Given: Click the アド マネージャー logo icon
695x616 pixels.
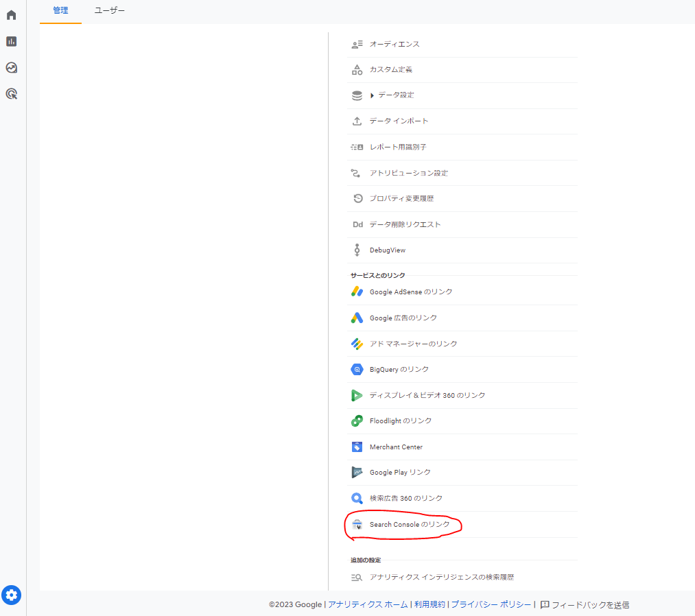Looking at the screenshot, I should pos(357,344).
